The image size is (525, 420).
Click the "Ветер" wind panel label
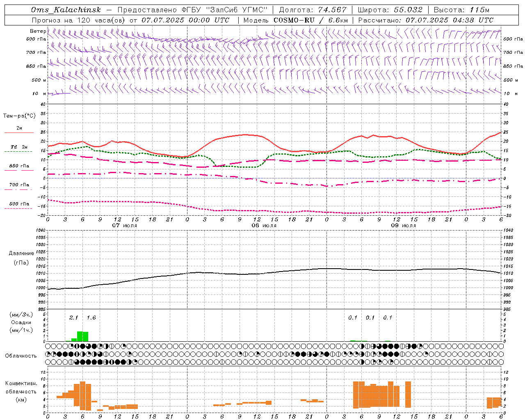click(38, 31)
